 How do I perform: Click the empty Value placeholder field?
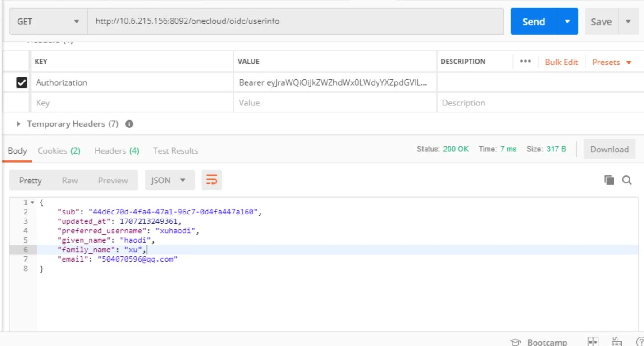(x=335, y=103)
